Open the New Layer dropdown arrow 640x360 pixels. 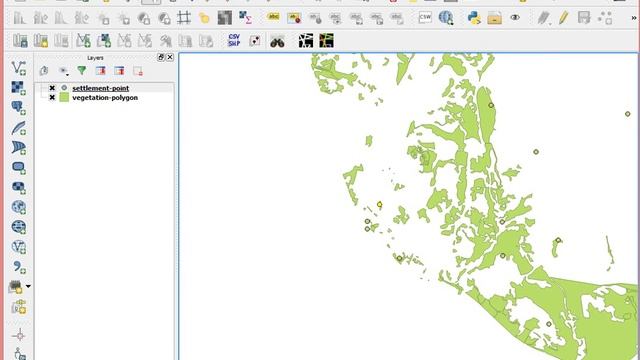point(28,287)
